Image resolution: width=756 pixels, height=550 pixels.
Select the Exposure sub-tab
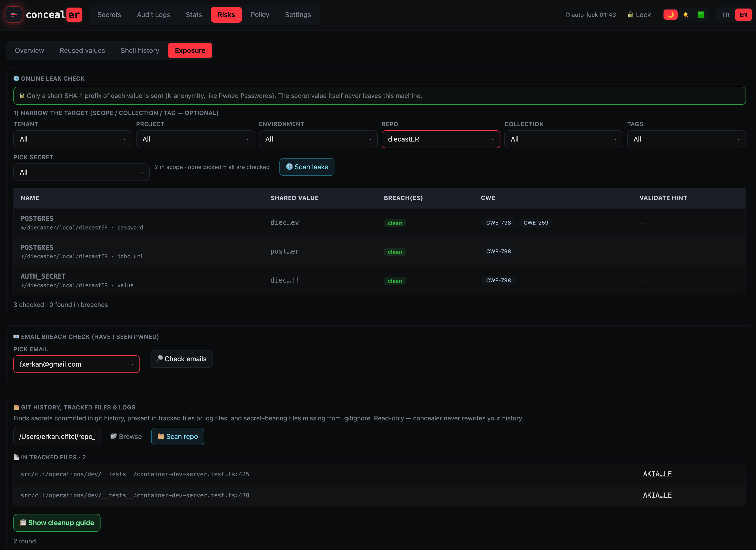[x=190, y=50]
